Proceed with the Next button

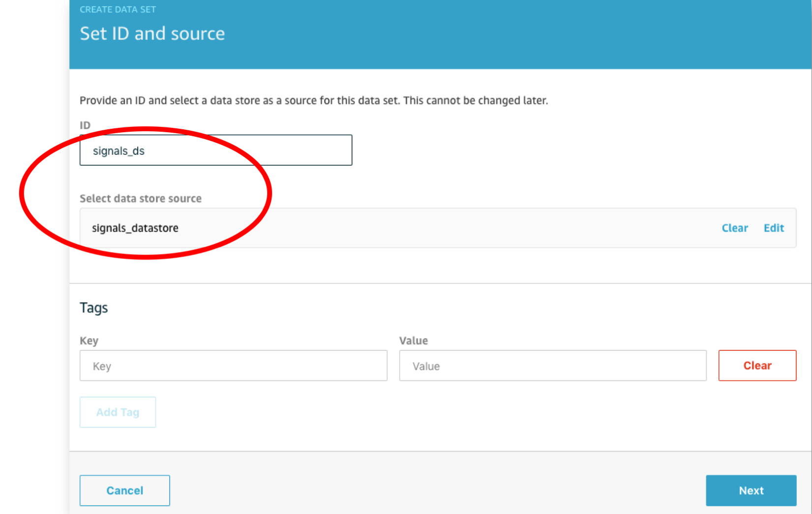click(x=751, y=490)
